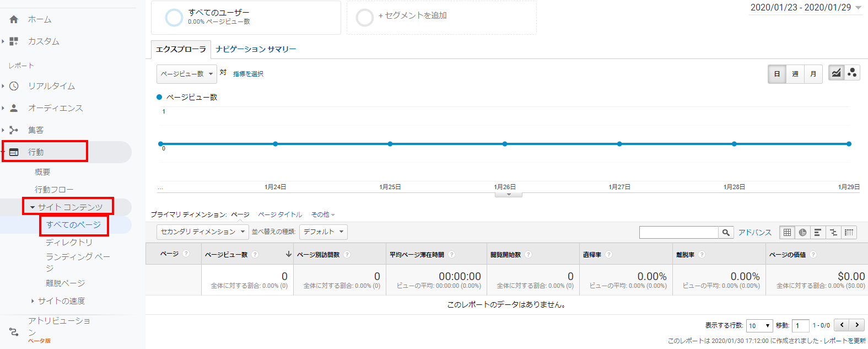Click the リアルタイム clock icon

(14, 86)
